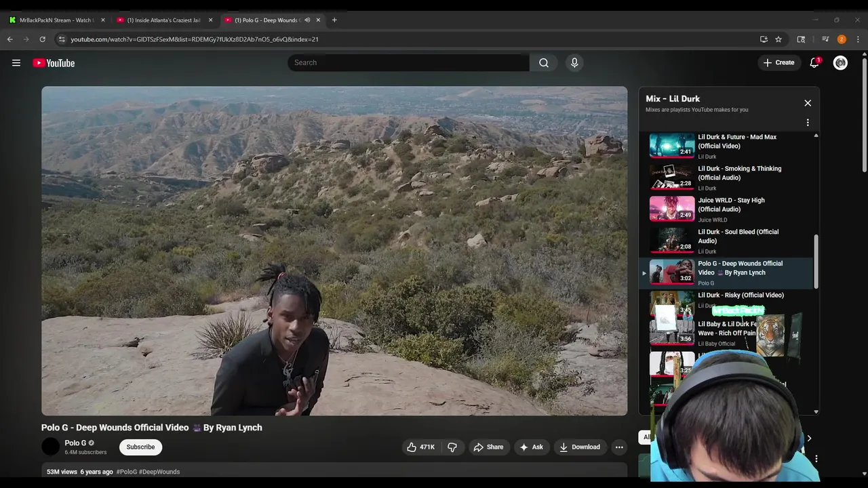Click the chips next arrow below playlist
Screen dimensions: 868x488
point(809,438)
